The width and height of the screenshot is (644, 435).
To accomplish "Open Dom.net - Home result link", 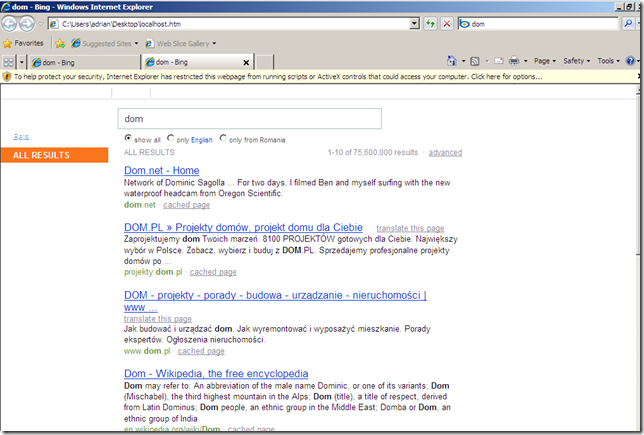I will click(161, 170).
